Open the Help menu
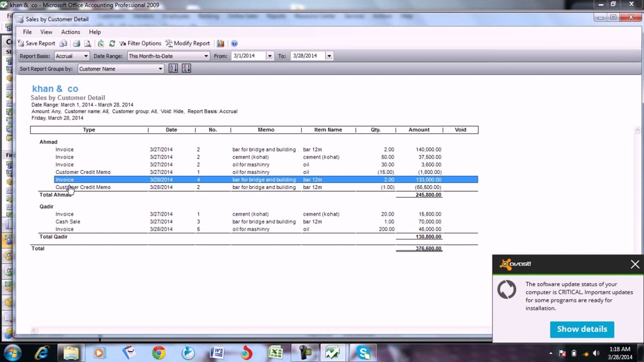Viewport: 644px width, 362px height. click(x=95, y=32)
